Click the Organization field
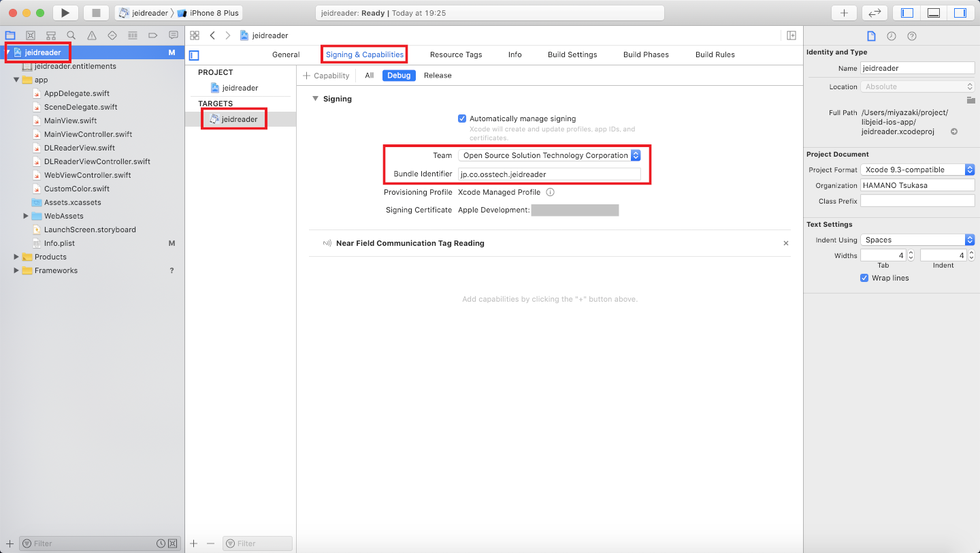The width and height of the screenshot is (980, 553). 917,185
